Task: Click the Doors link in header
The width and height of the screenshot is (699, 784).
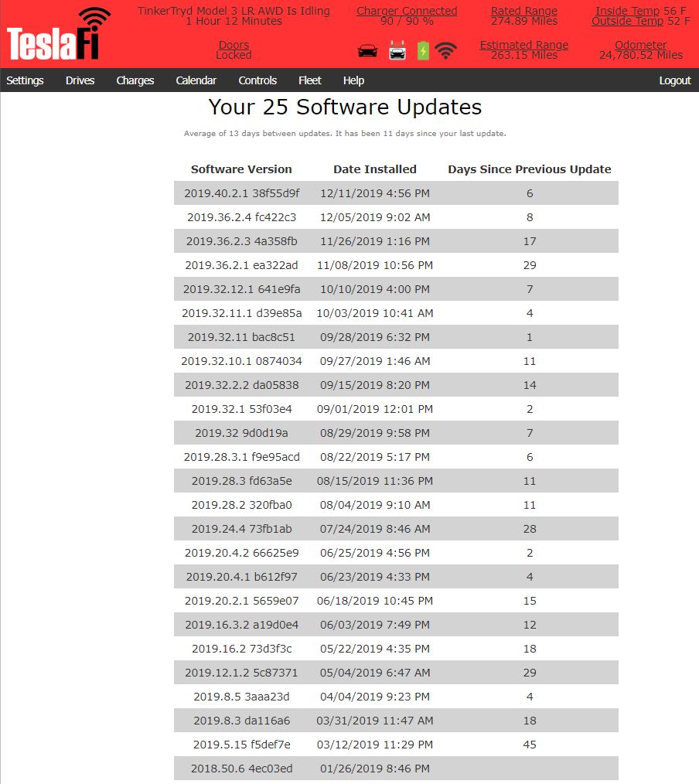Action: coord(234,45)
